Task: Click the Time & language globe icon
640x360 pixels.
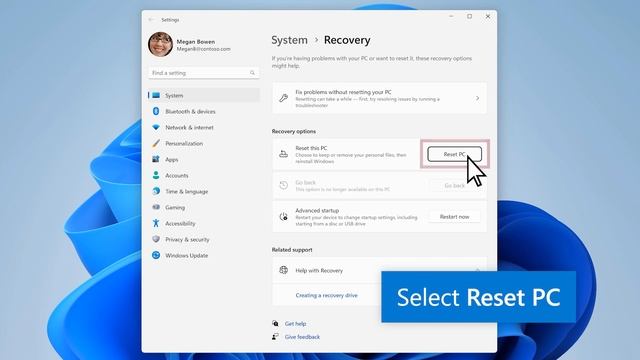Action: coord(156,191)
